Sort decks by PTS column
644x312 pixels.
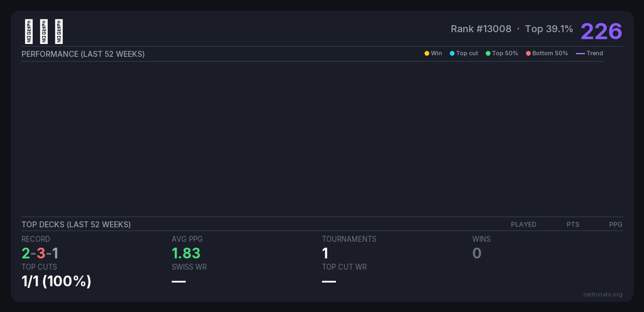pos(573,225)
